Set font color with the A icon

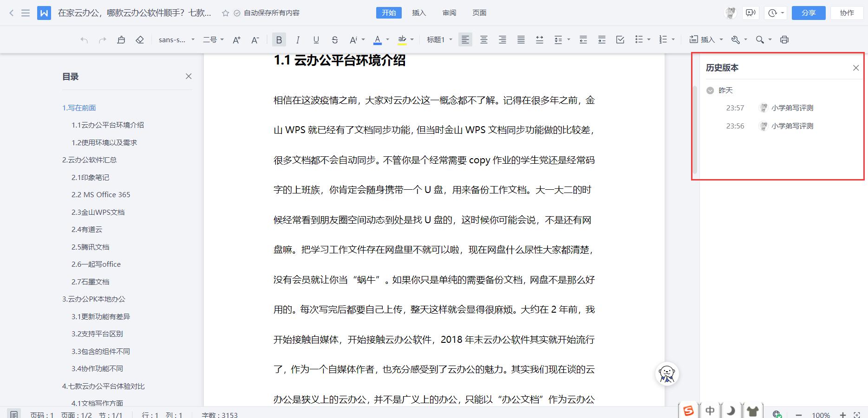(378, 39)
